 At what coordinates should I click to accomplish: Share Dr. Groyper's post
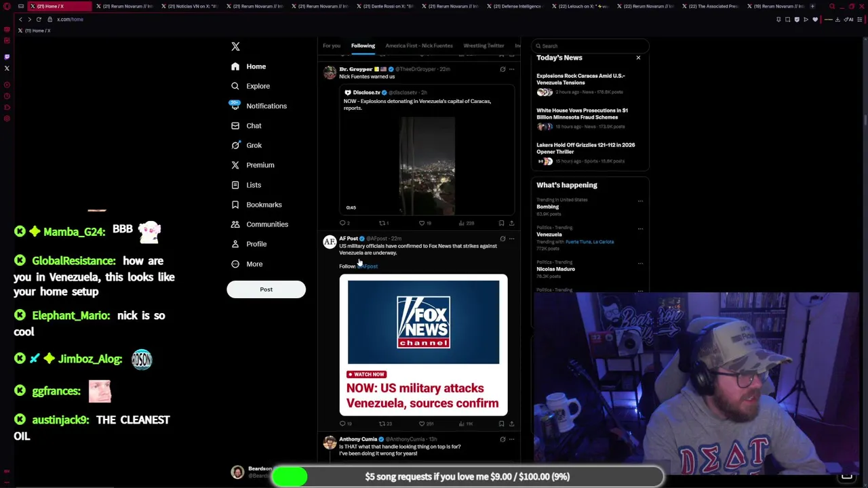[x=511, y=223]
